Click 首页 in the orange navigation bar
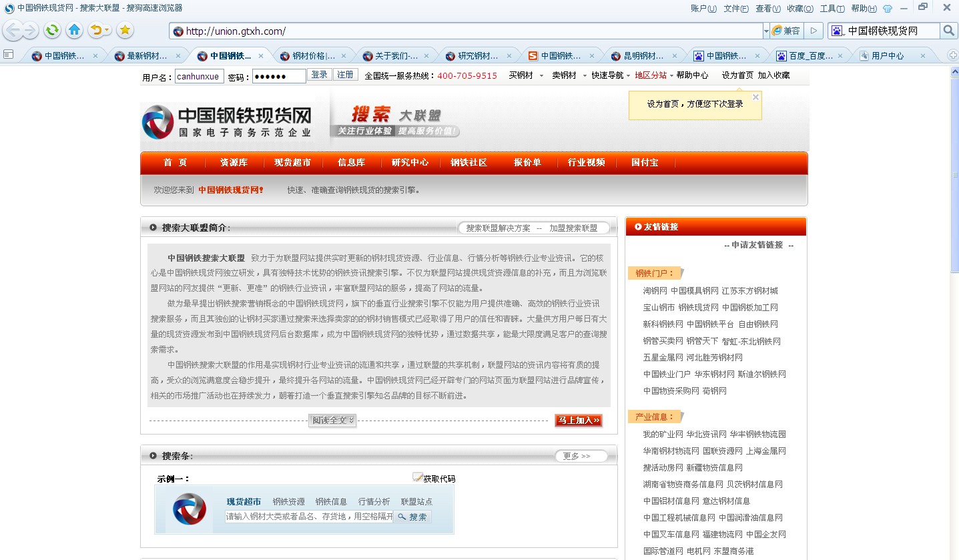Image resolution: width=959 pixels, height=560 pixels. coord(175,163)
